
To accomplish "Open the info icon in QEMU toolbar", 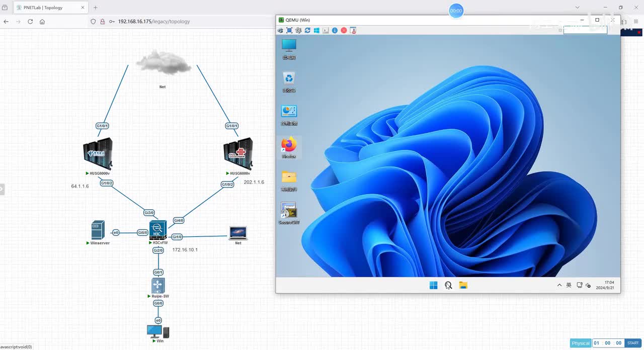I will coord(335,31).
